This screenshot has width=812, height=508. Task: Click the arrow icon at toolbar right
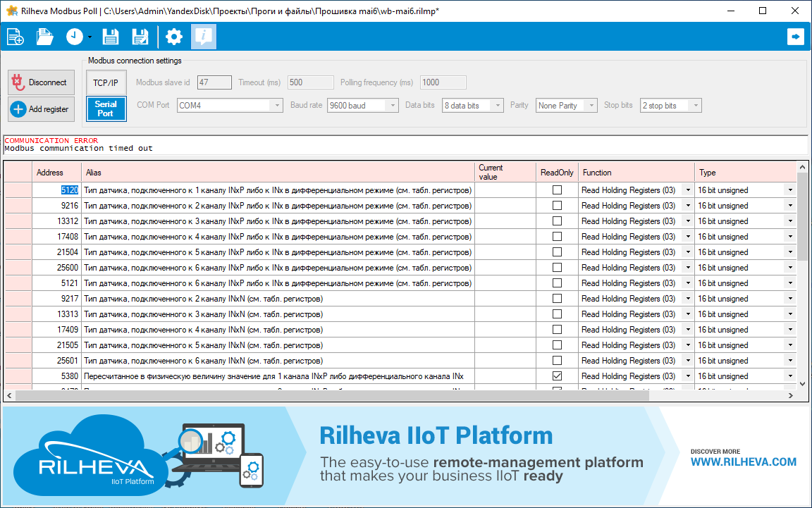(x=796, y=37)
